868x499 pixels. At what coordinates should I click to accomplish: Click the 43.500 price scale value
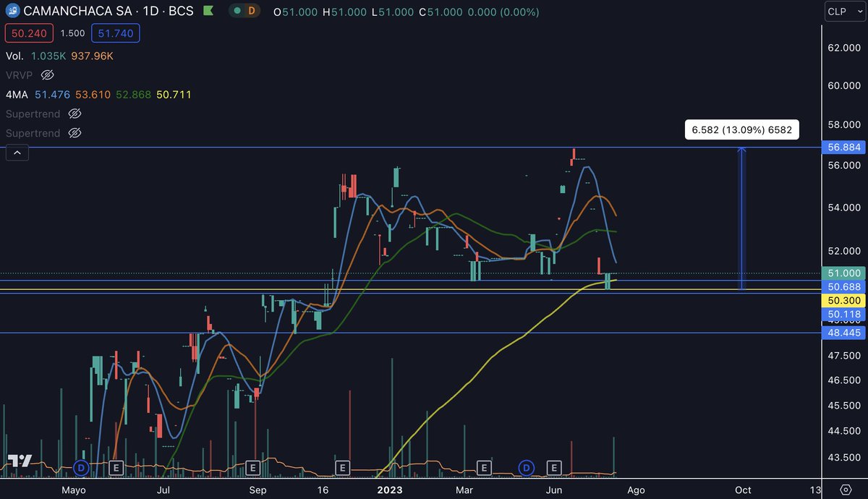(843, 458)
